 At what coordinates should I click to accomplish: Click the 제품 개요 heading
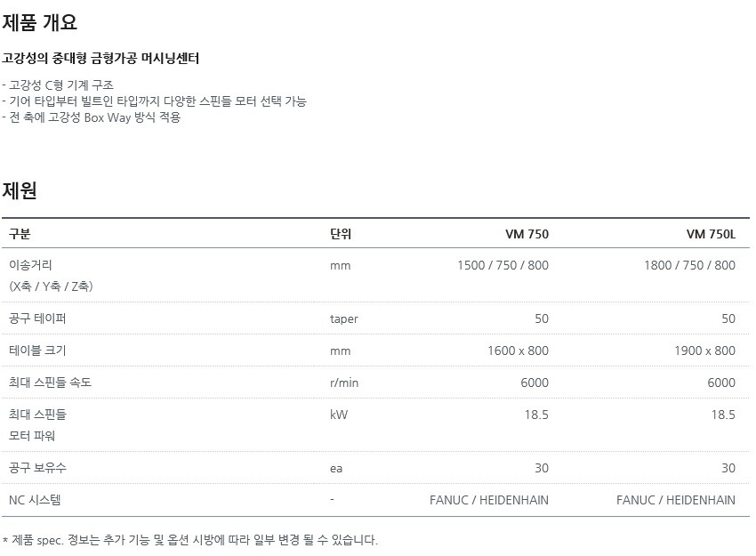[39, 22]
